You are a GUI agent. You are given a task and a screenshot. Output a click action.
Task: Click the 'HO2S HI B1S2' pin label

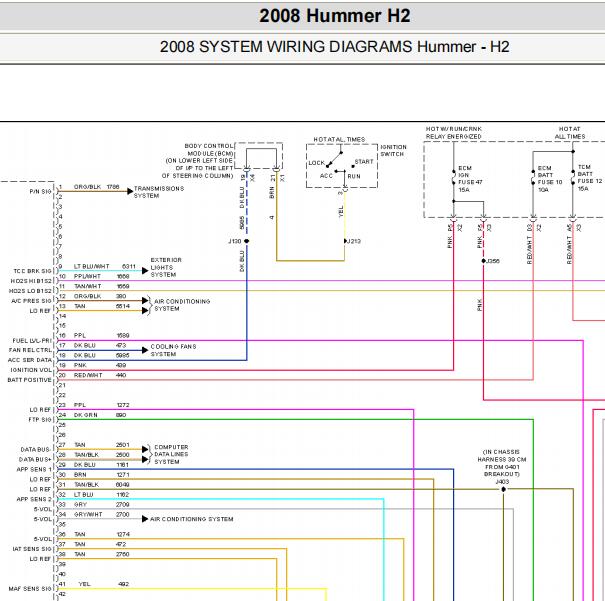(31, 281)
